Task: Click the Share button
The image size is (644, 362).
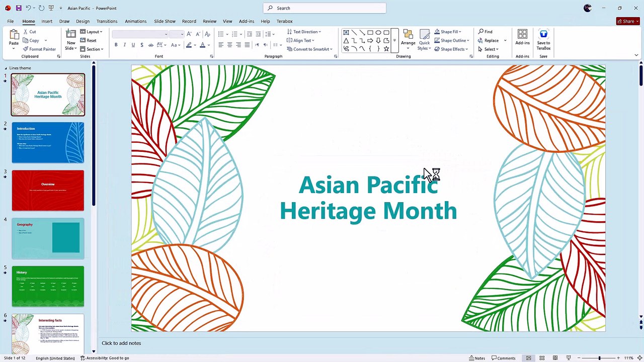Action: 627,21
